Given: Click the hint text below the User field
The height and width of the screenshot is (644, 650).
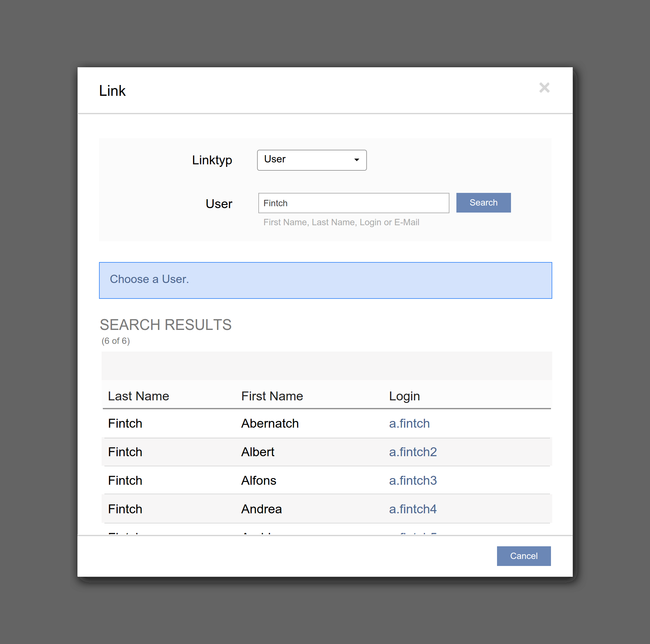Looking at the screenshot, I should pyautogui.click(x=341, y=222).
